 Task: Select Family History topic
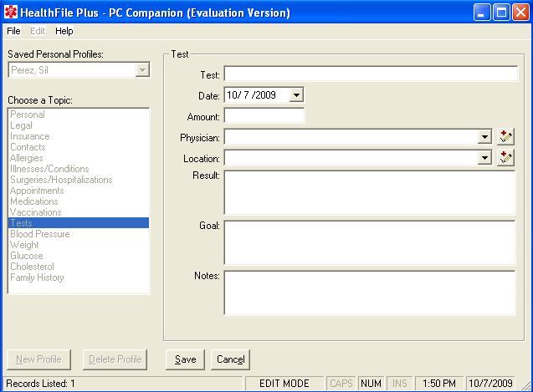78,277
